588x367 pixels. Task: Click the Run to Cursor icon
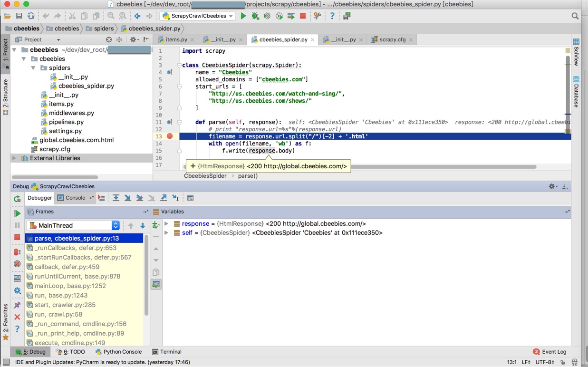175,198
